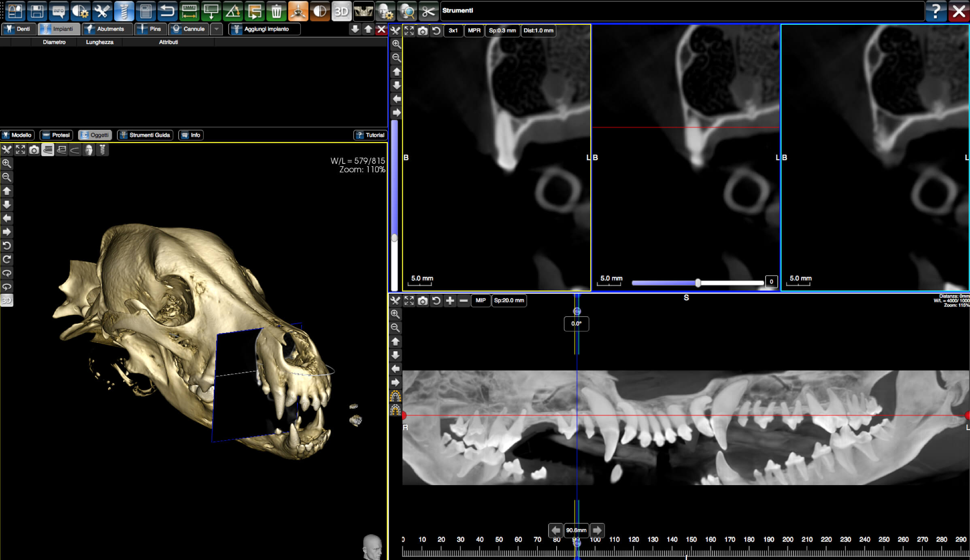Open the Tutorial button
The height and width of the screenshot is (560, 970).
370,135
